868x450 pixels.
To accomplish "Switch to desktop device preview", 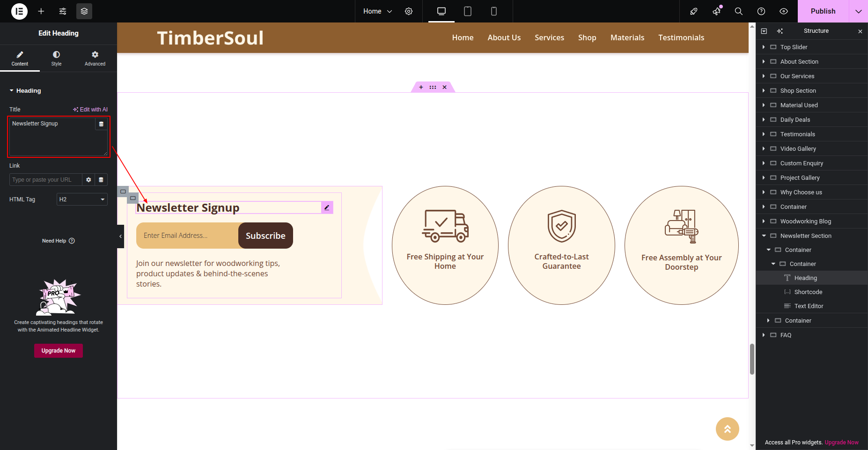I will tap(441, 11).
